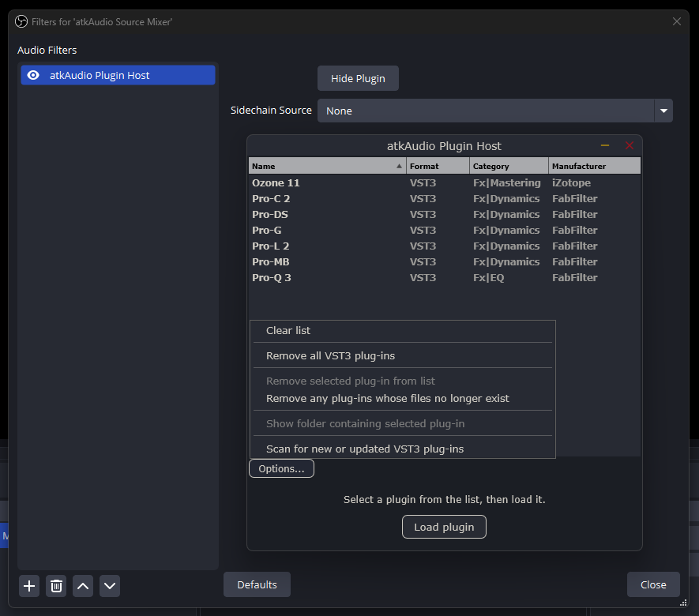Click the sort arrow on the Name column
The height and width of the screenshot is (616, 699).
pos(398,165)
